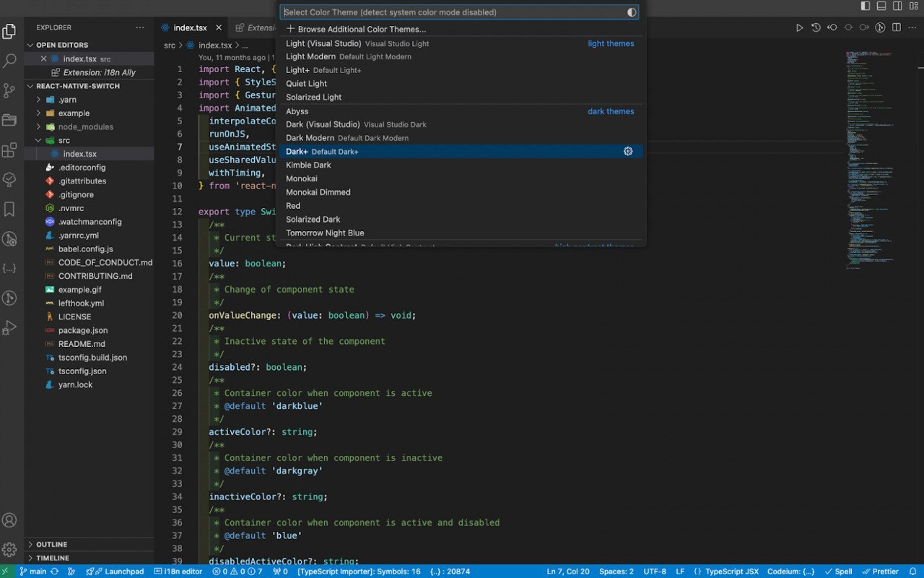Click errors and warnings count in status bar
This screenshot has width=924, height=578.
(x=237, y=571)
